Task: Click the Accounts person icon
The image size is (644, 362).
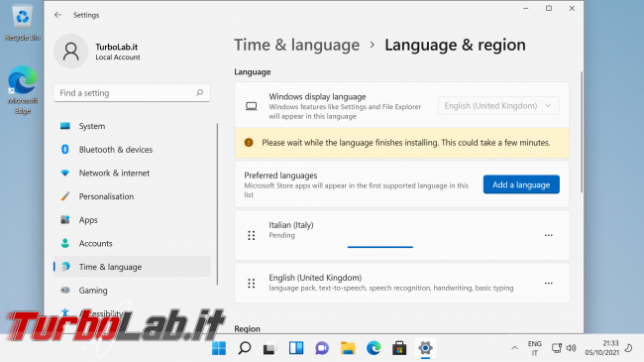Action: [64, 243]
